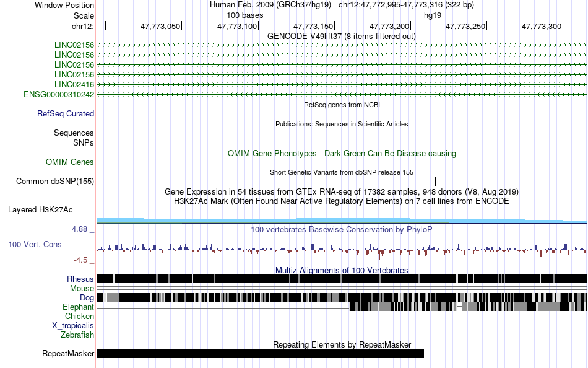Click the Dog alignment track
Screen dimensions: 588x368
(x=342, y=297)
